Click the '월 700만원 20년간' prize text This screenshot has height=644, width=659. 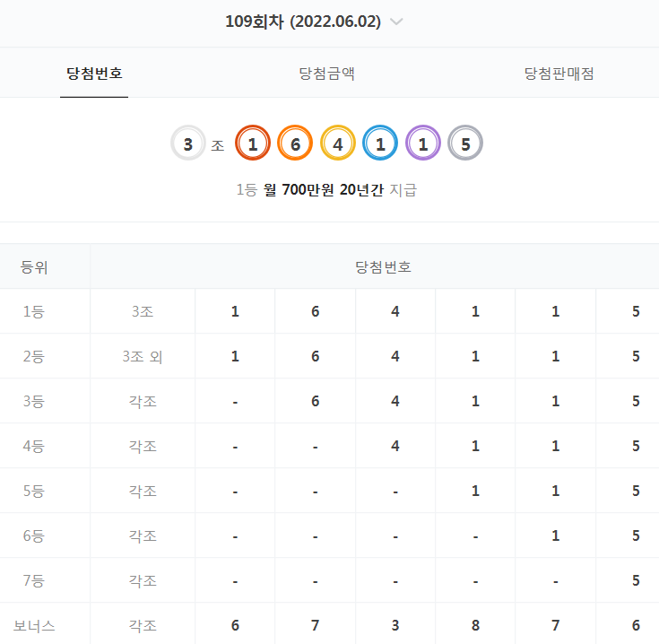(324, 190)
